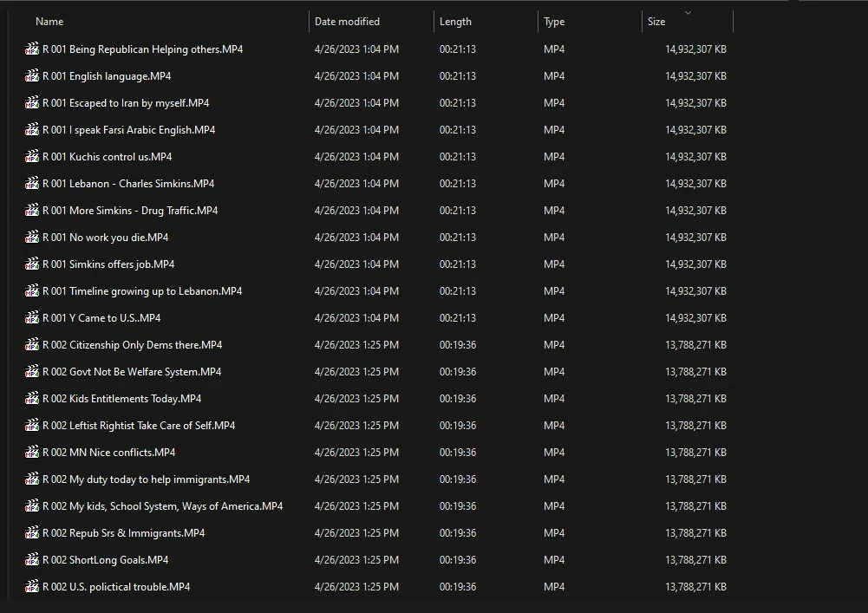Click the 1:25 PM date of U.S. polictical trouble
The width and height of the screenshot is (868, 613).
pyautogui.click(x=356, y=586)
